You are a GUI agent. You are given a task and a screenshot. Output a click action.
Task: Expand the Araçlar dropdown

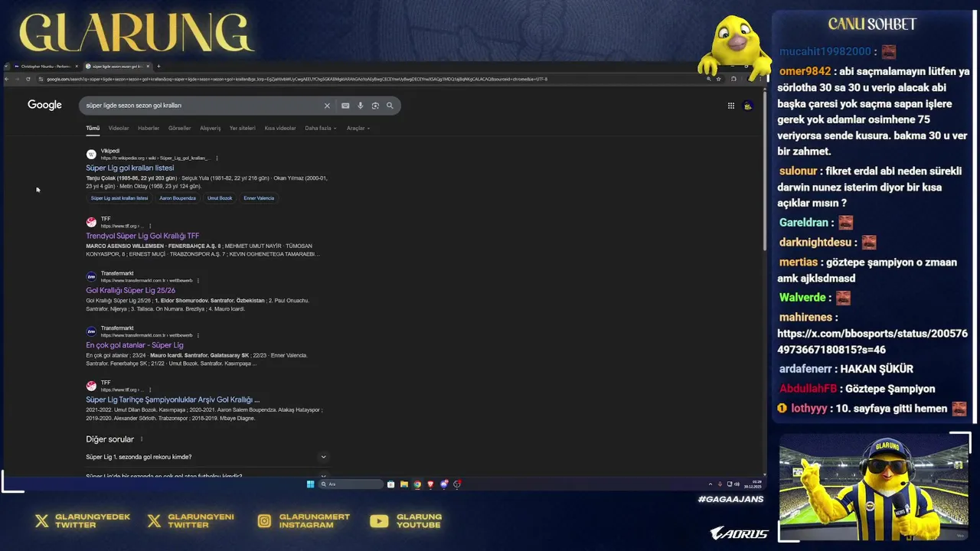tap(358, 128)
